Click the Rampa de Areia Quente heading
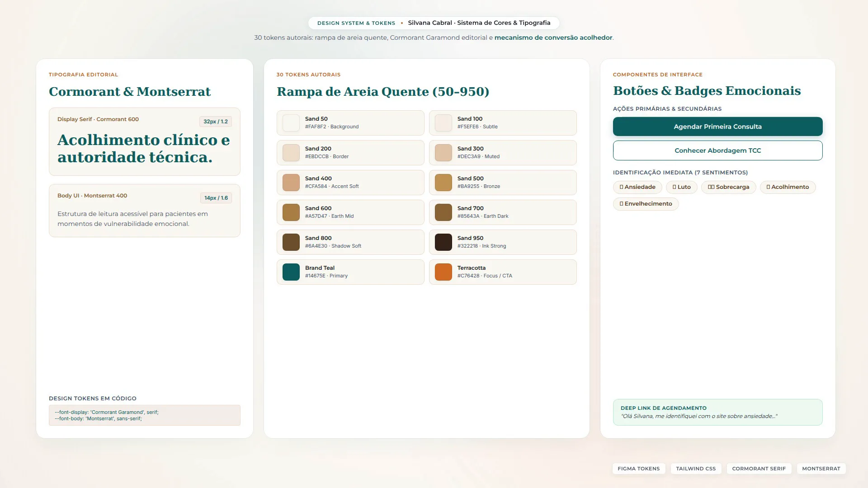Image resolution: width=868 pixels, height=488 pixels. (x=383, y=92)
